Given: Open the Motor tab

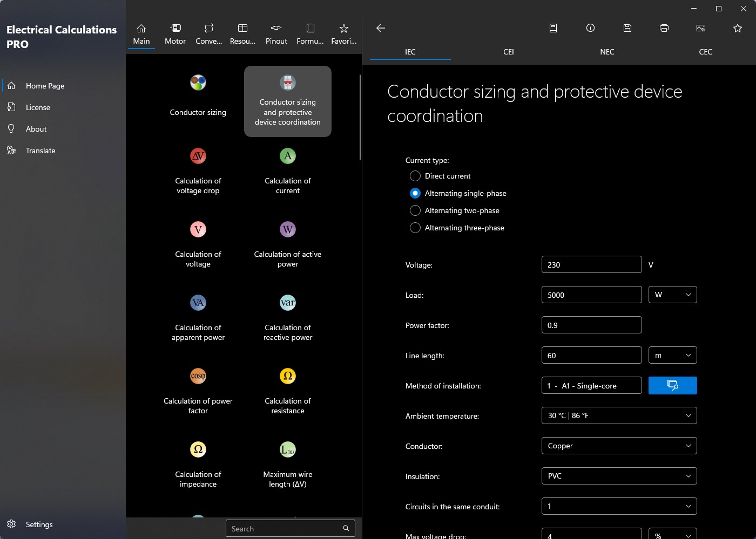Looking at the screenshot, I should pyautogui.click(x=175, y=34).
